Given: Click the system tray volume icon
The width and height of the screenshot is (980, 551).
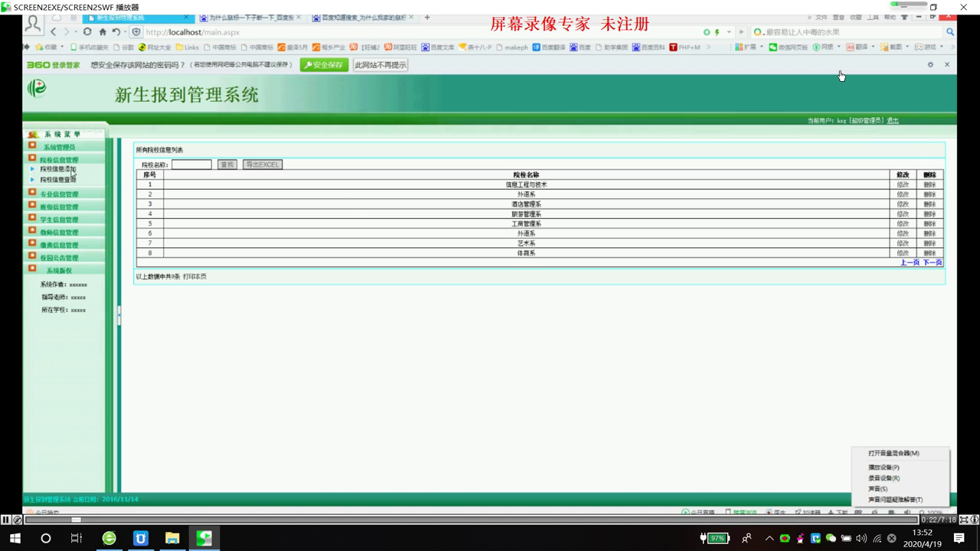Looking at the screenshot, I should coord(861,538).
